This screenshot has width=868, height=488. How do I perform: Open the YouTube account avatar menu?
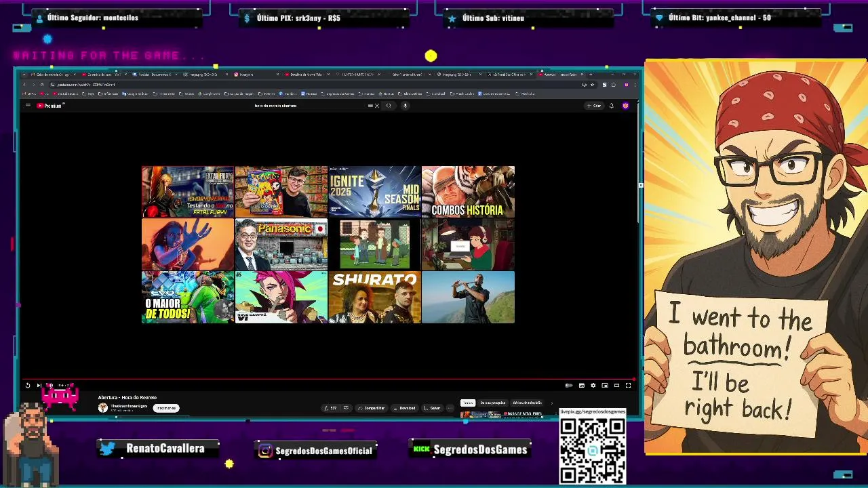[625, 106]
